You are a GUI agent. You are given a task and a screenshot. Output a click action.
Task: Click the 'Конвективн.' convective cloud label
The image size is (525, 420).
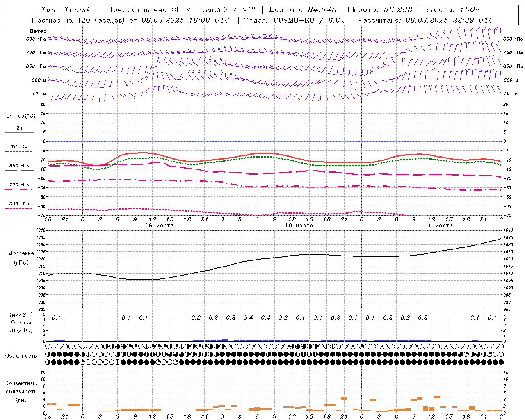coord(21,383)
